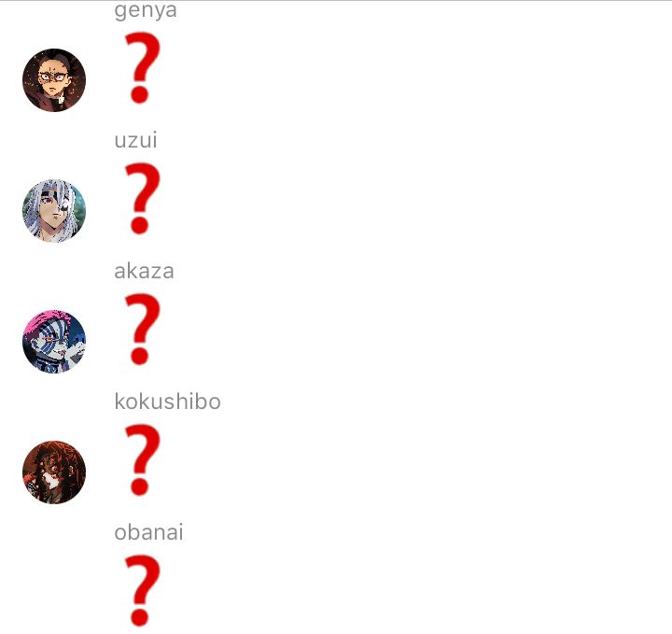Open akaza's pink-haired avatar
This screenshot has height=634, width=672.
(x=54, y=342)
